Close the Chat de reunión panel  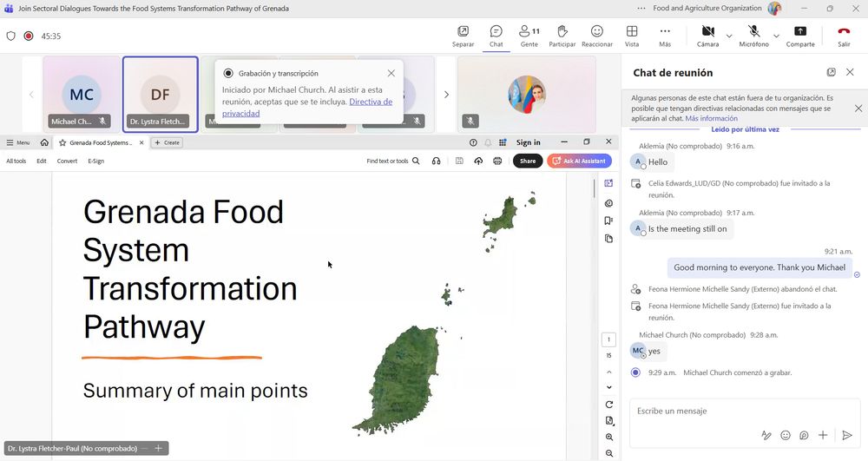tap(851, 73)
